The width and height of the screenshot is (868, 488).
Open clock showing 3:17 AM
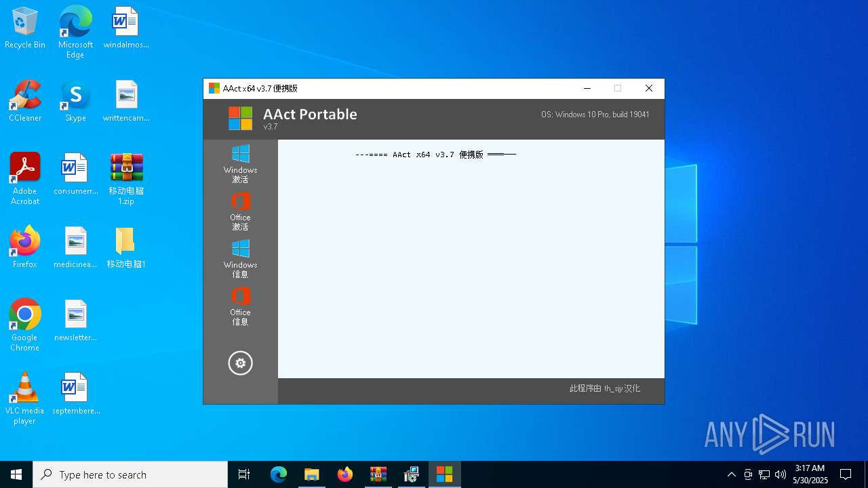[810, 474]
